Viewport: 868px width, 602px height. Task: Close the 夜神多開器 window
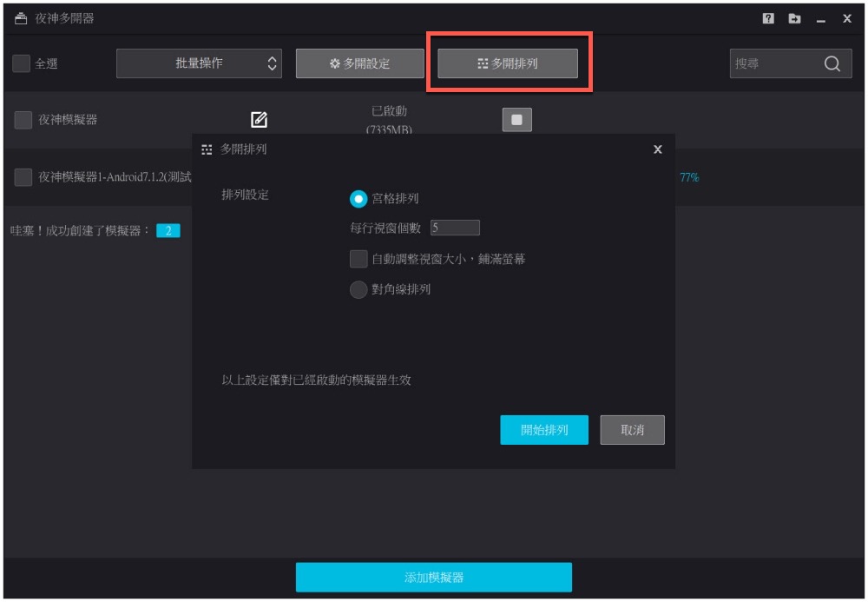click(x=847, y=18)
